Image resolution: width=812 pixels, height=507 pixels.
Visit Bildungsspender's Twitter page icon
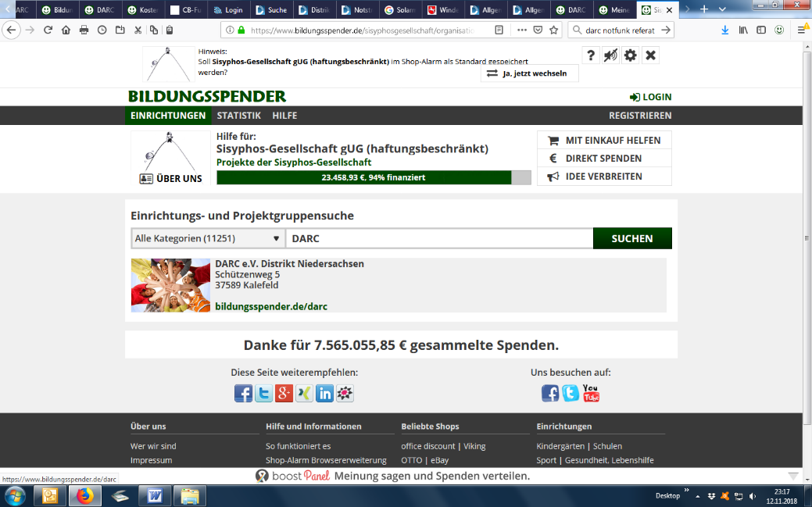[x=571, y=394]
